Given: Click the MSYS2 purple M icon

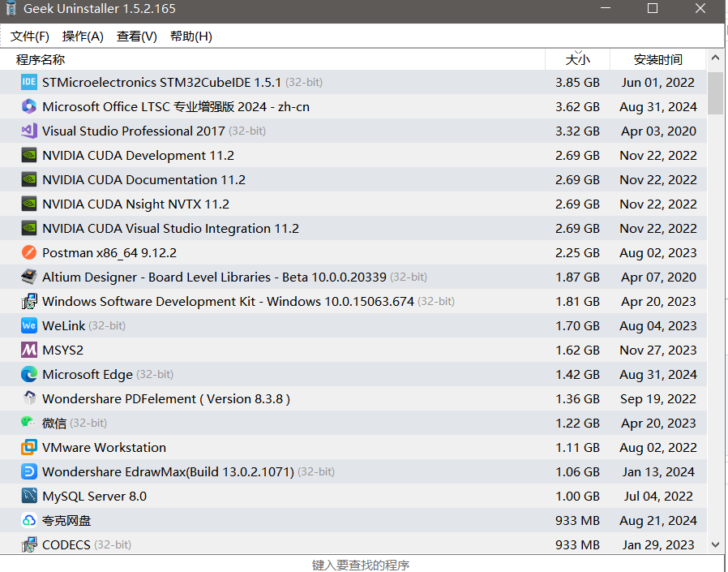Looking at the screenshot, I should [29, 350].
